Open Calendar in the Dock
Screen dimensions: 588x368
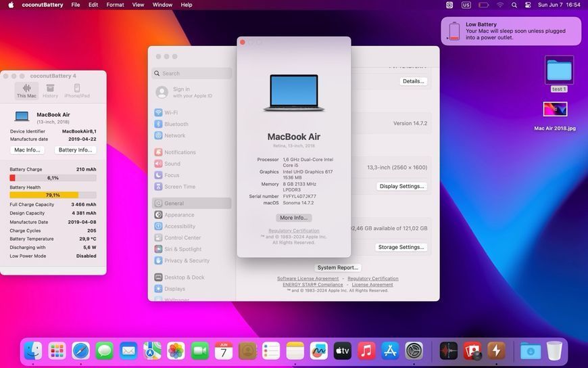tap(224, 351)
